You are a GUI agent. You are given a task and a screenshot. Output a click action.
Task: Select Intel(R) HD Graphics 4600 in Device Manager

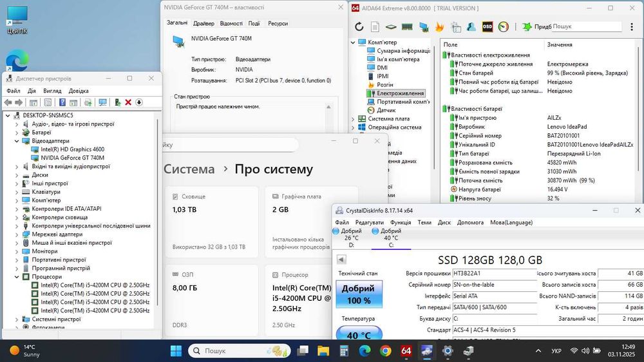[x=72, y=149]
